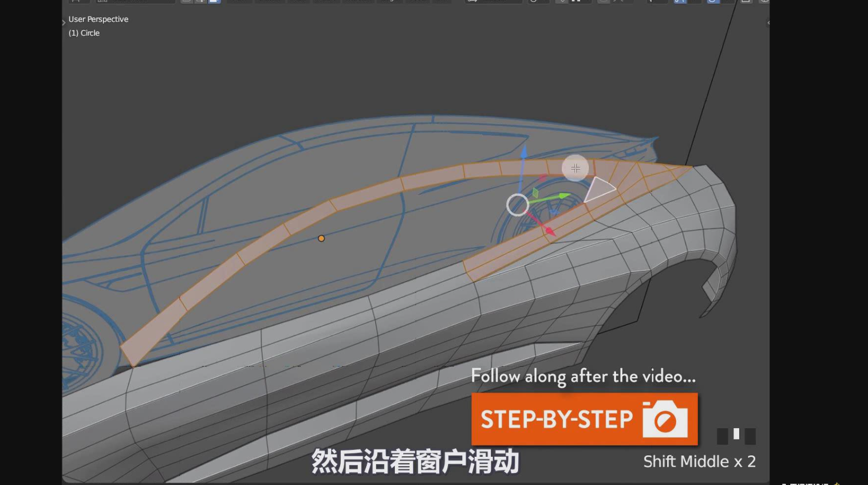Toggle the X-ray icon in viewport header
The width and height of the screenshot is (868, 485).
point(746,1)
